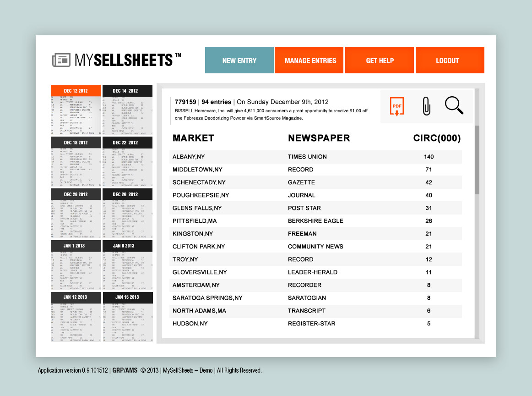Viewport: 532px width, 396px height.
Task: Open the PDF export icon
Action: click(396, 106)
